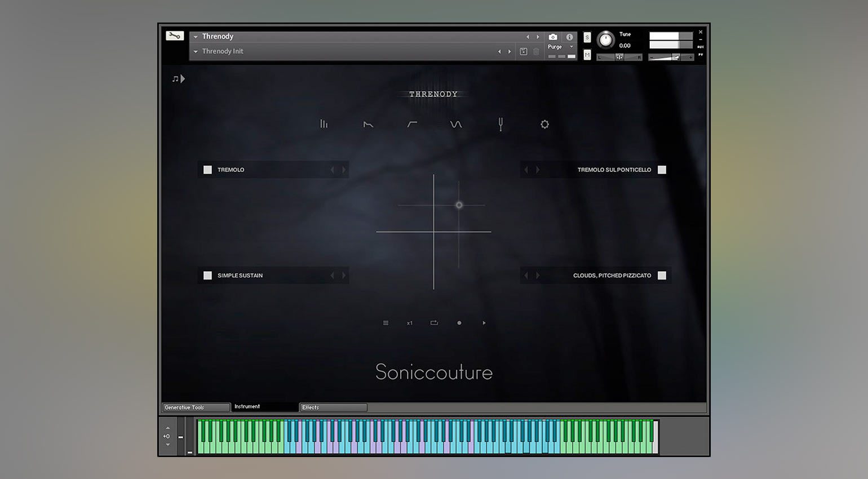Switch to Instrument tab

pos(265,407)
